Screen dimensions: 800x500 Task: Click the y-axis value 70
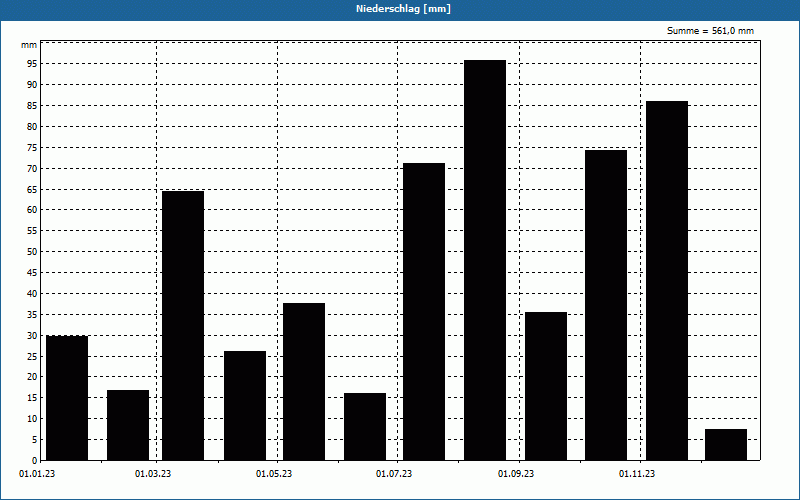point(33,168)
